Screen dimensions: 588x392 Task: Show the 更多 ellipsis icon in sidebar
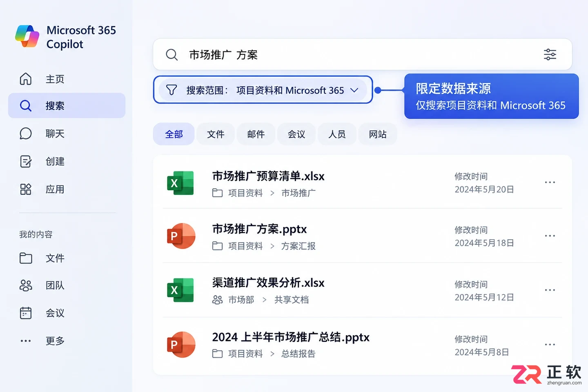click(26, 341)
